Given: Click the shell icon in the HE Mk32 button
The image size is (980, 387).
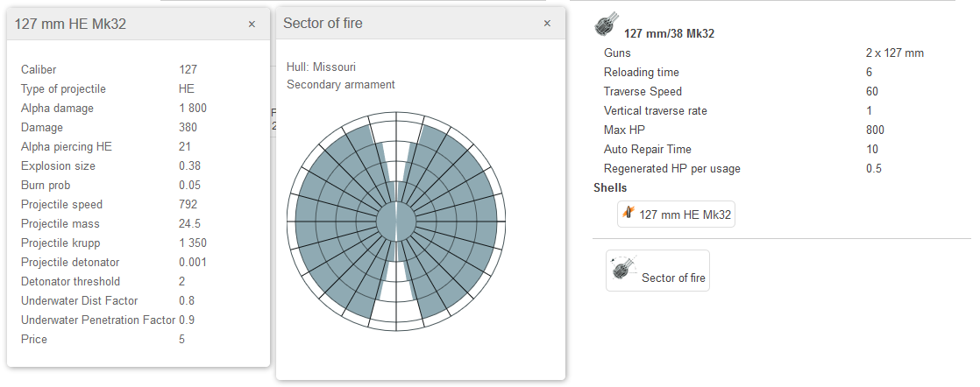Looking at the screenshot, I should pyautogui.click(x=628, y=213).
